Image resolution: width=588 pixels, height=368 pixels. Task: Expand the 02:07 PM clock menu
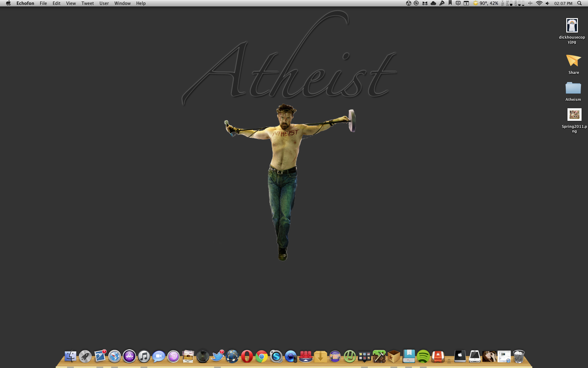563,3
